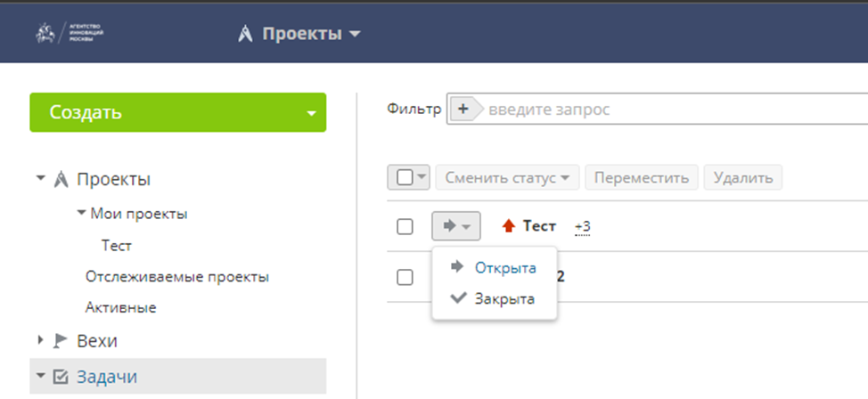Open the task status arrow button for Тест

[x=456, y=226]
